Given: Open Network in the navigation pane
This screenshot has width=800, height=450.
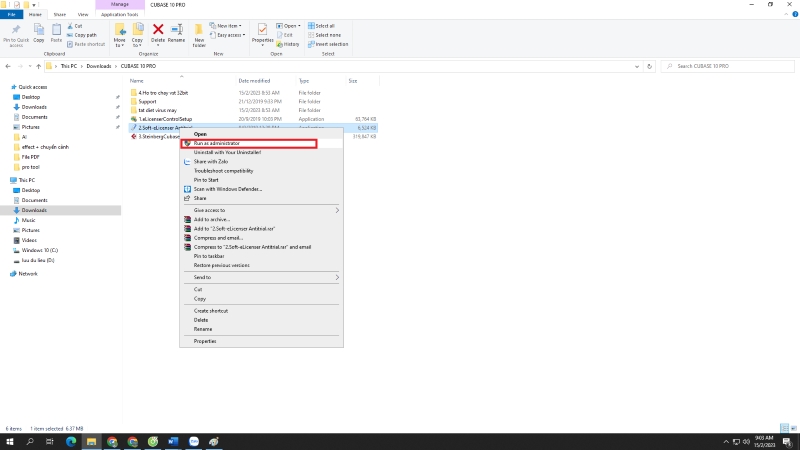Looking at the screenshot, I should click(x=28, y=274).
